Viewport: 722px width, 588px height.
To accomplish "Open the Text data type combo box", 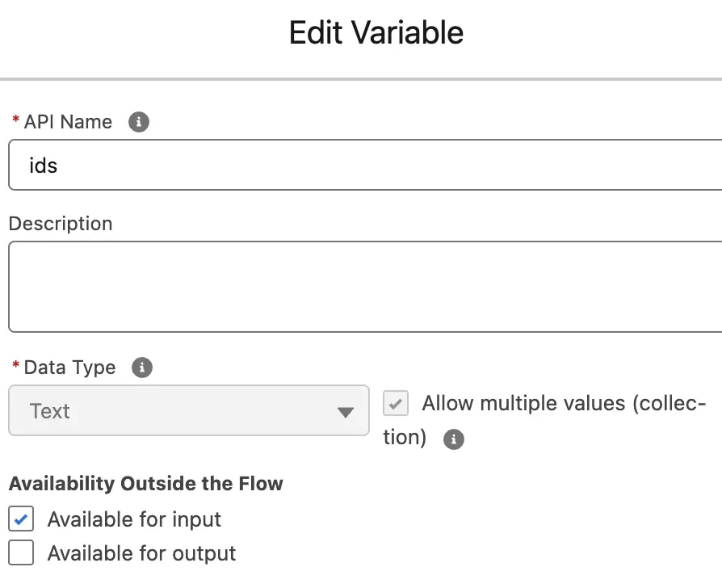I will click(189, 411).
